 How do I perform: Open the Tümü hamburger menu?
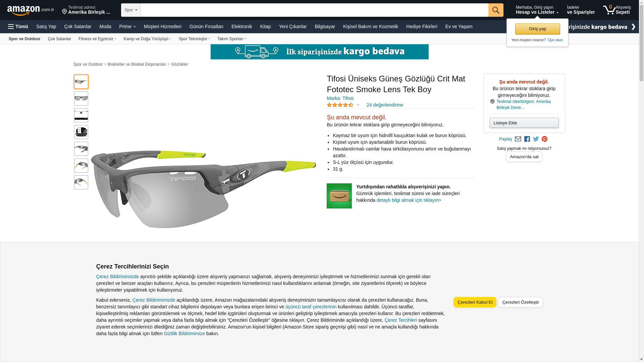pos(18,26)
